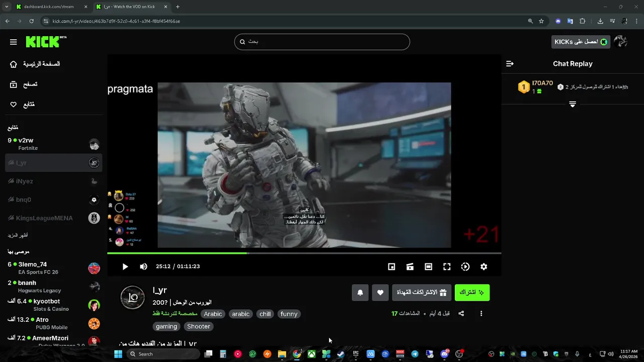Switch to dashboard.kick.com browser tab
Screen dimensions: 644x362
coord(51,7)
